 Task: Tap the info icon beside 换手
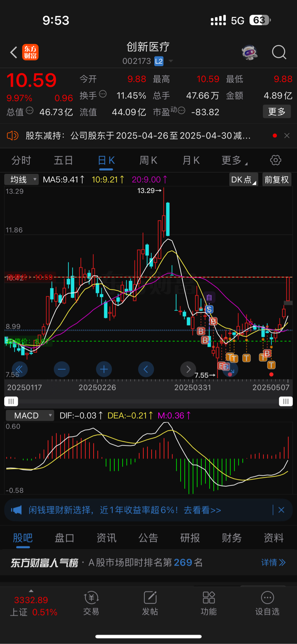click(103, 94)
